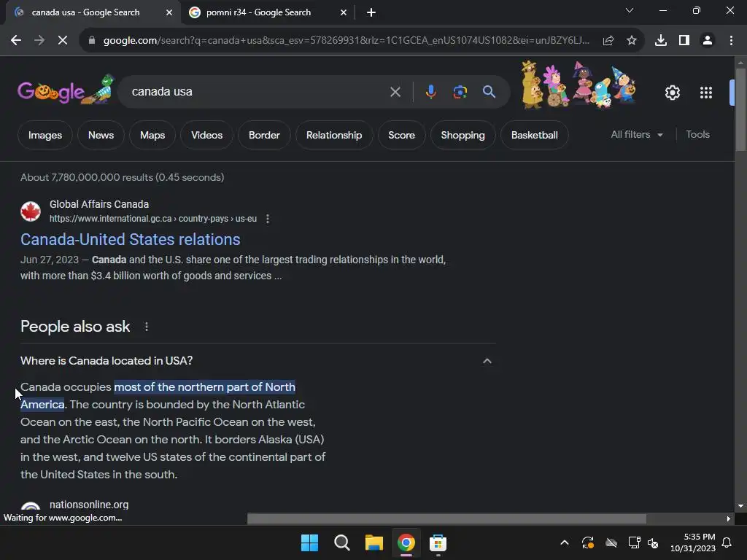Image resolution: width=747 pixels, height=560 pixels.
Task: Click the site lock icon
Action: click(91, 41)
